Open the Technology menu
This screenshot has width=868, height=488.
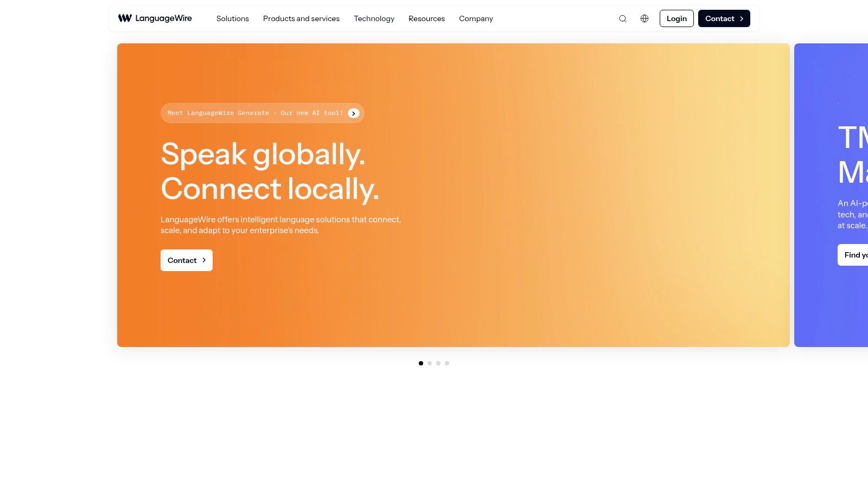tap(374, 18)
